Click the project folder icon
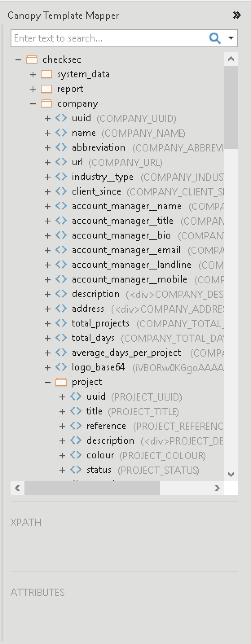Image resolution: width=251 pixels, height=644 pixels. [x=61, y=382]
